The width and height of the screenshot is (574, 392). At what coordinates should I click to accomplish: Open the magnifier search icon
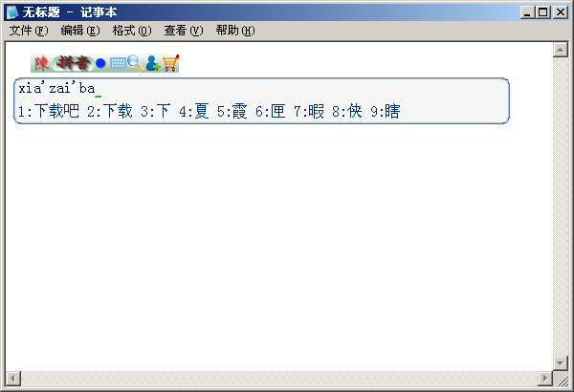pyautogui.click(x=136, y=63)
